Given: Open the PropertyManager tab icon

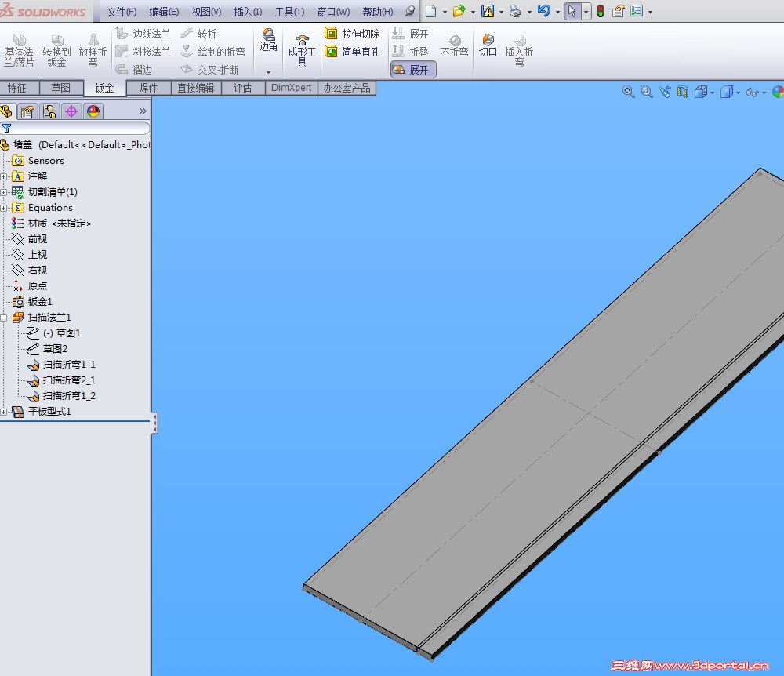Looking at the screenshot, I should 27,111.
